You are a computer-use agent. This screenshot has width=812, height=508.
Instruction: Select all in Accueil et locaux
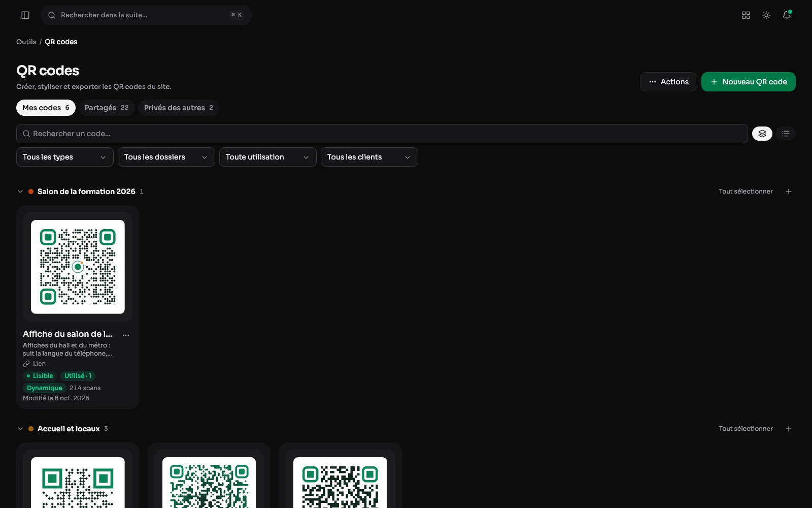(746, 429)
